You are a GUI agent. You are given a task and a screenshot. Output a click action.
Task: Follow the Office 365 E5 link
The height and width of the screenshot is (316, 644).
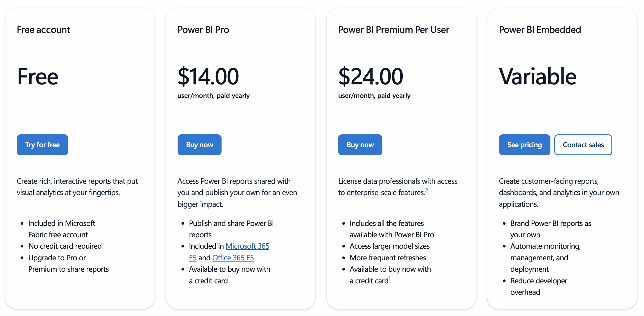[233, 258]
